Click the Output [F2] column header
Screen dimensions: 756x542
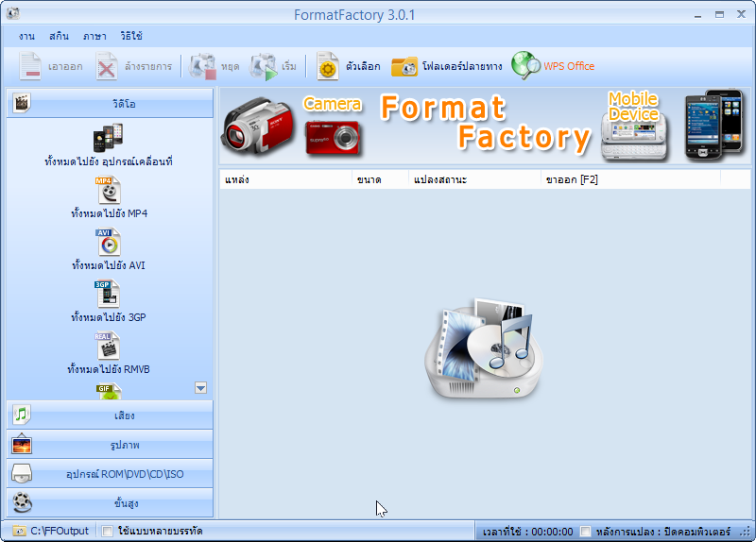630,179
